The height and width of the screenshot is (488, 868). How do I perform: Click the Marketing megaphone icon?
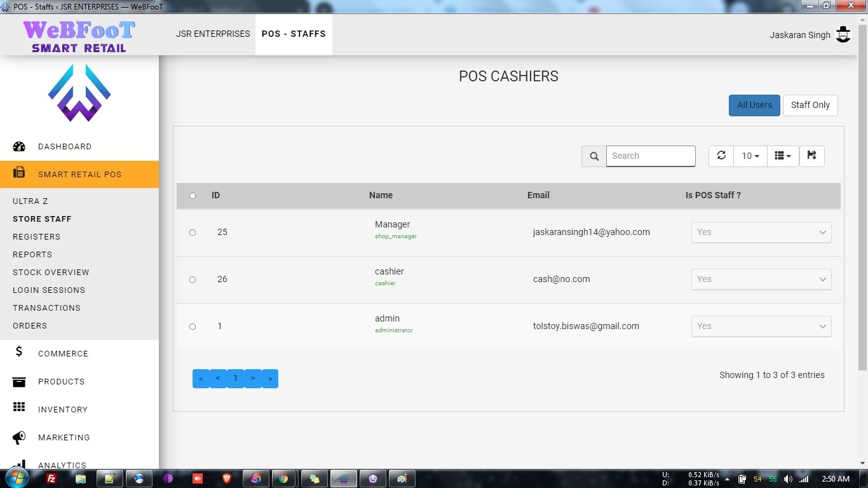click(x=19, y=437)
